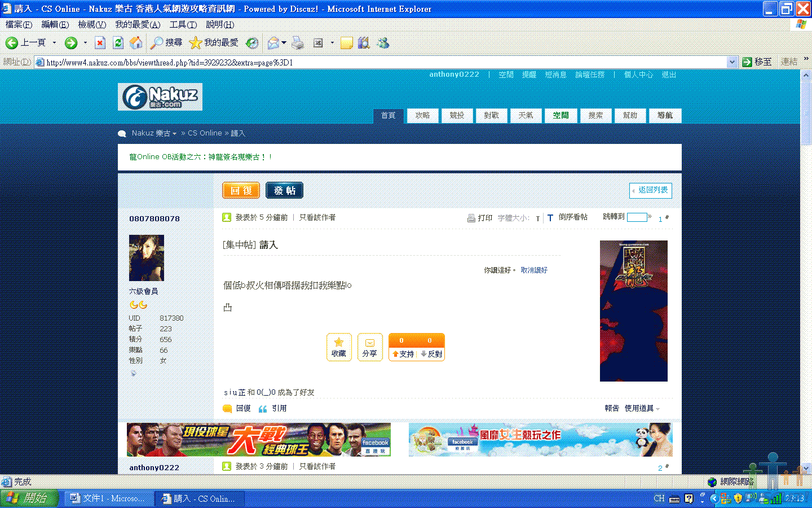Click the 收藏 star favorite button

339,347
